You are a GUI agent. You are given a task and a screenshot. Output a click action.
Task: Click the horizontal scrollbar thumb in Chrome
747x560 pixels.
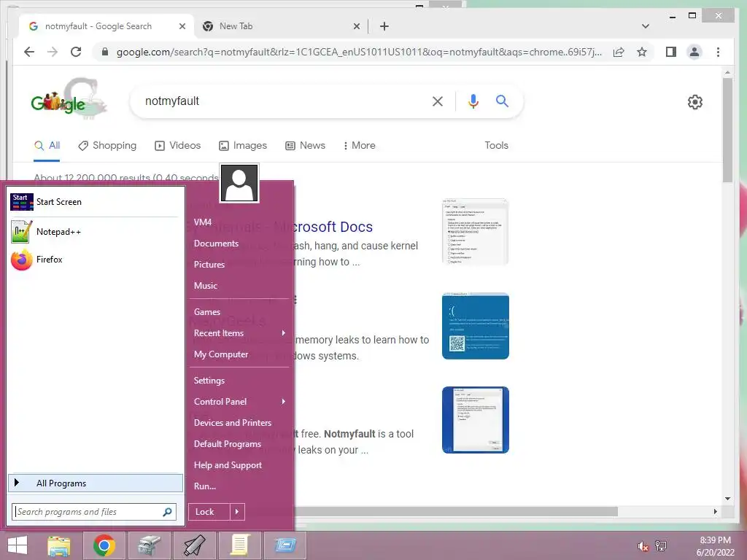pos(456,511)
